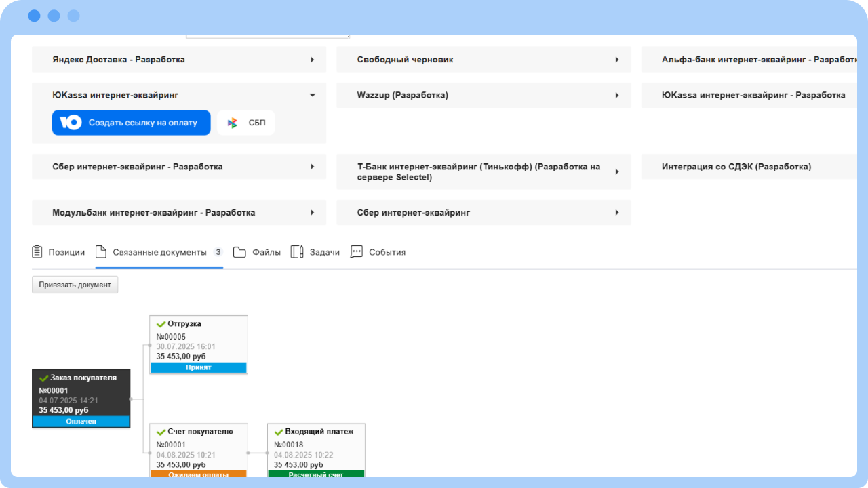Click the Привязать документ button
Viewport: 868px width, 488px height.
tap(75, 285)
